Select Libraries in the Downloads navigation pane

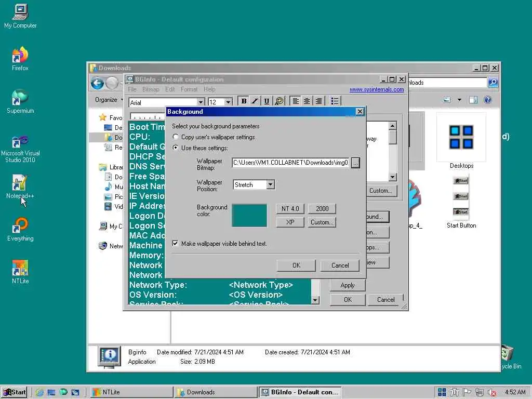tap(111, 167)
